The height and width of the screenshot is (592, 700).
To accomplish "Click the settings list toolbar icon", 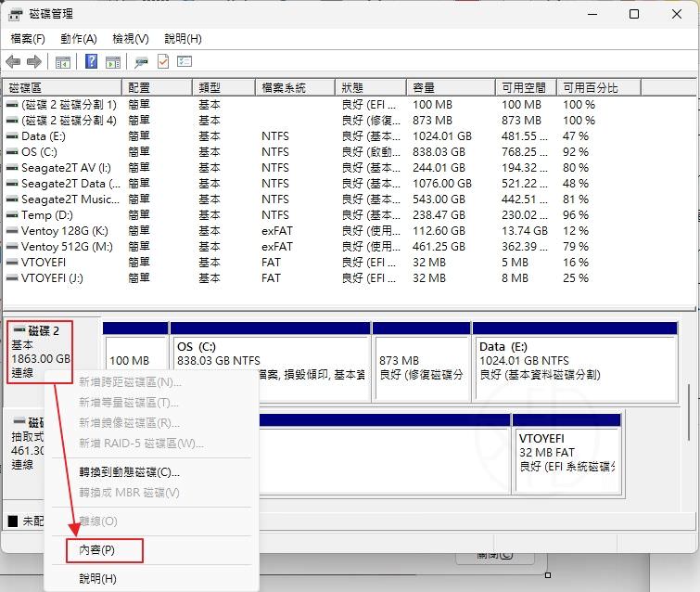I will (x=185, y=61).
